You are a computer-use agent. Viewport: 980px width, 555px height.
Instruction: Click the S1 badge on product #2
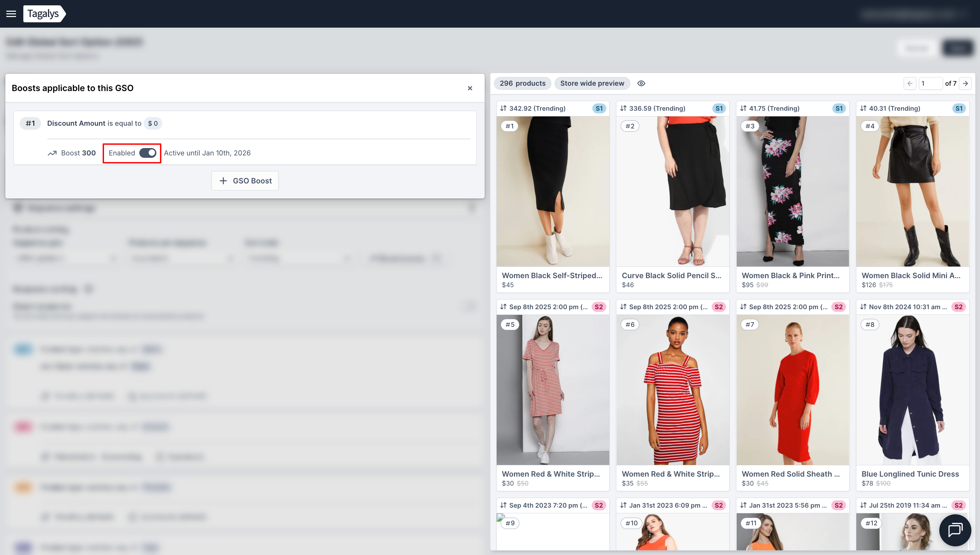pyautogui.click(x=719, y=108)
